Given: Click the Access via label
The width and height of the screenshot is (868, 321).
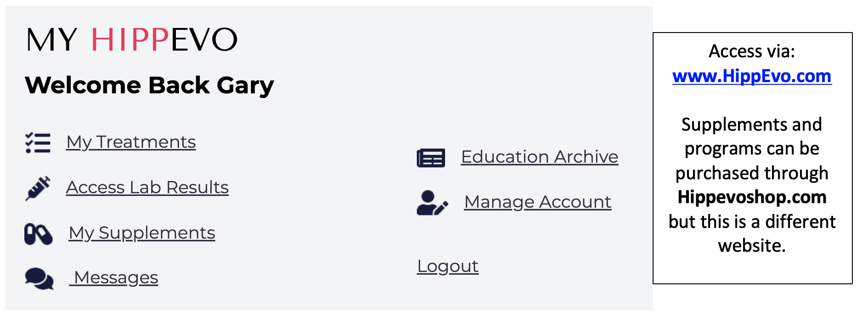Looking at the screenshot, I should tap(752, 51).
